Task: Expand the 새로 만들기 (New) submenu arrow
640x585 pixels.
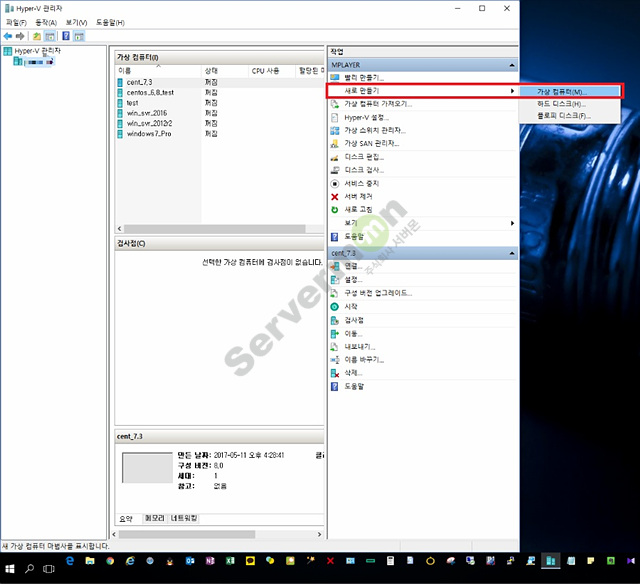Action: pos(512,91)
